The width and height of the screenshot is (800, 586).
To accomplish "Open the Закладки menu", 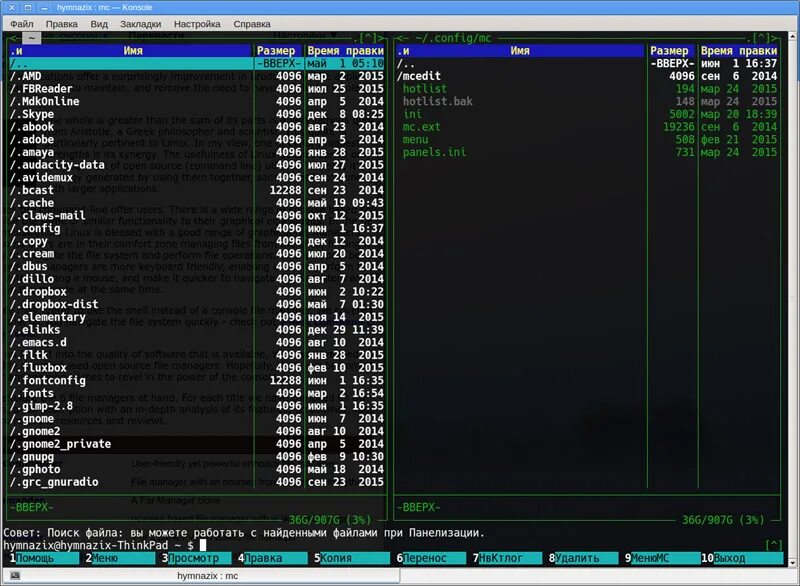I will (140, 24).
